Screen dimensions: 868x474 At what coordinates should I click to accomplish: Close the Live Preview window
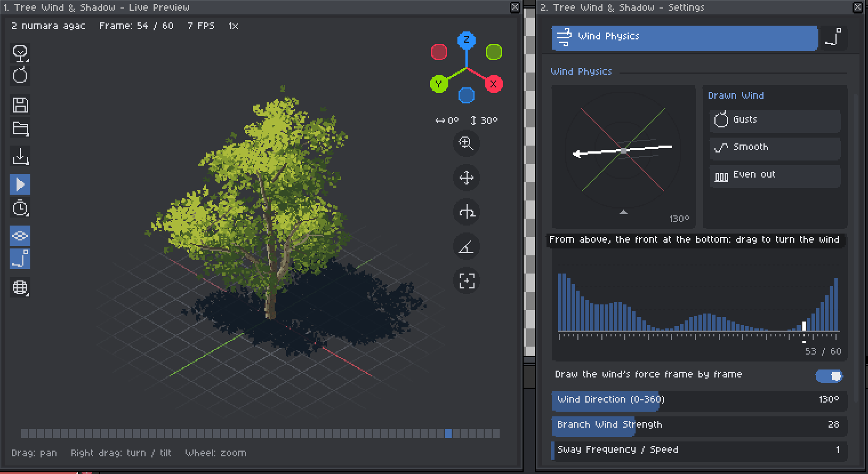click(515, 7)
